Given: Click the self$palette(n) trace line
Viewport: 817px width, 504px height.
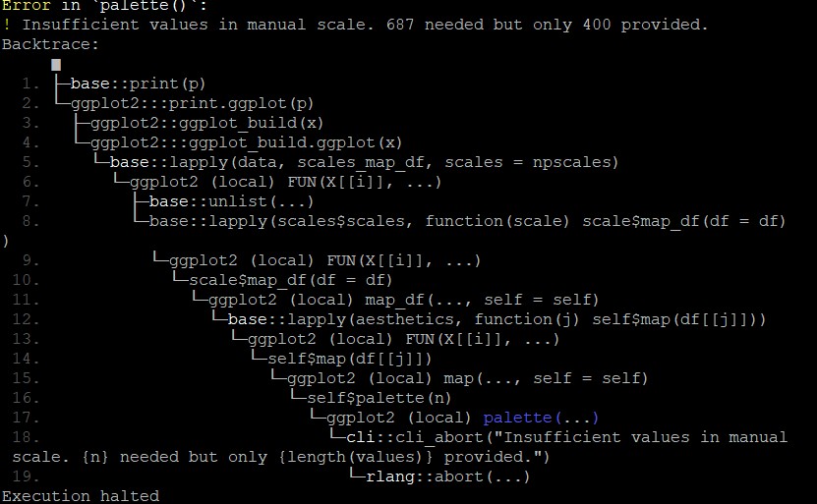Looking at the screenshot, I should click(379, 398).
